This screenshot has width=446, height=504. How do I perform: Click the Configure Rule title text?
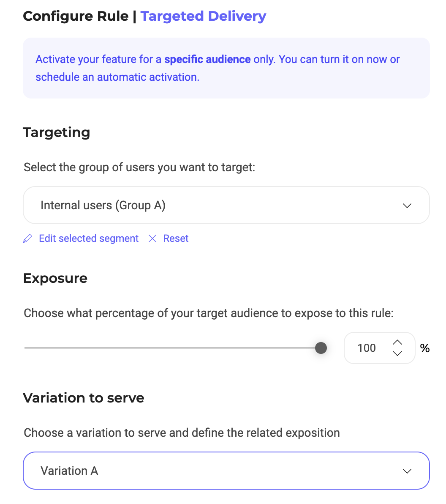coord(76,16)
